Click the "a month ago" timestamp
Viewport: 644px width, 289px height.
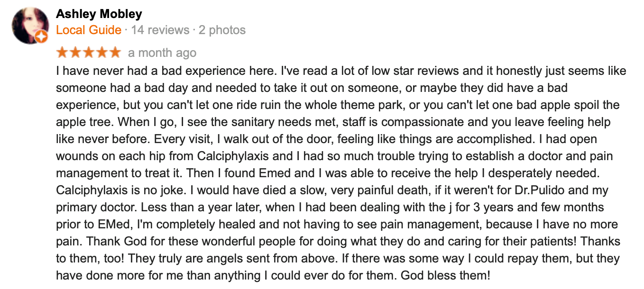162,53
